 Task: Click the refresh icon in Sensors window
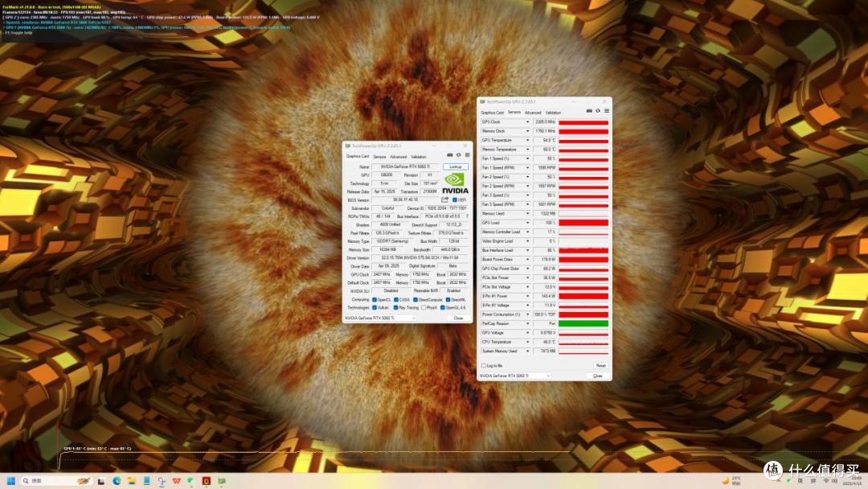598,111
